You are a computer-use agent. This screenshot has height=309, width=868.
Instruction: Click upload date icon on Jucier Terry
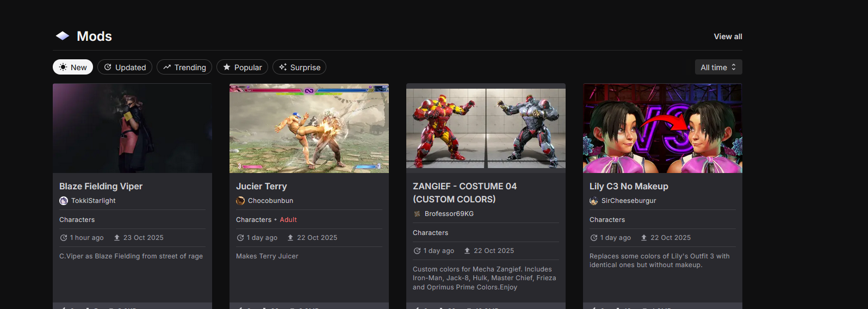290,238
